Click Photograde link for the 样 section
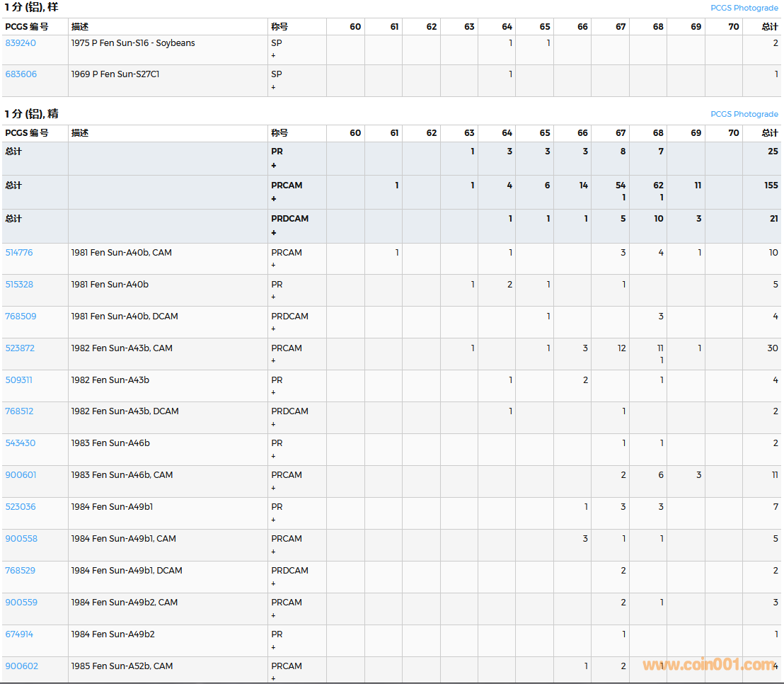This screenshot has width=784, height=684. coord(744,8)
